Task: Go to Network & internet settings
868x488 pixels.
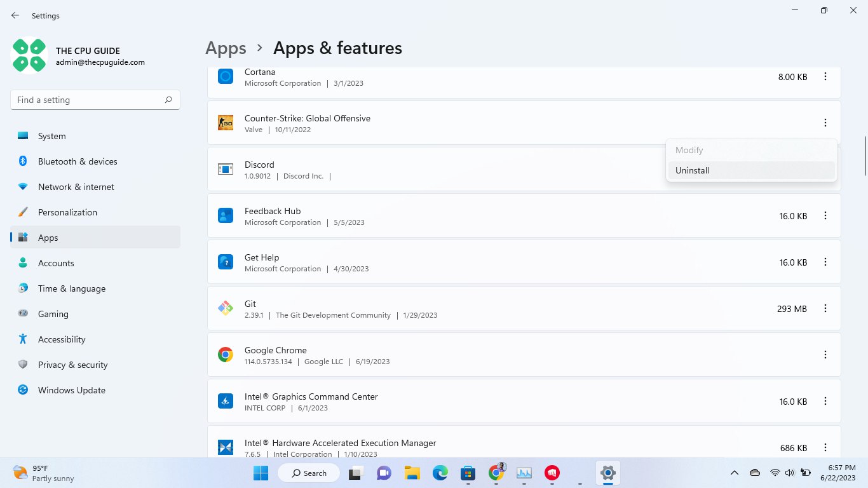Action: [95, 187]
